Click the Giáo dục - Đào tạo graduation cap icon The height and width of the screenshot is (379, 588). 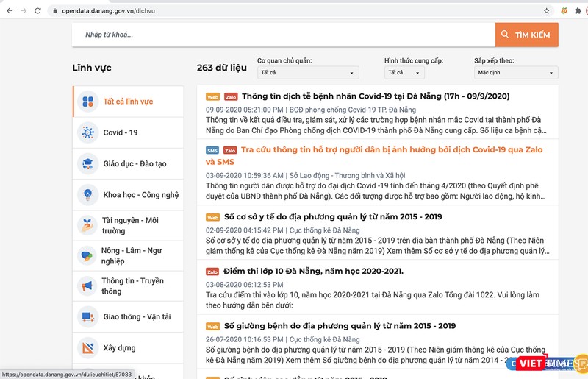(88, 163)
